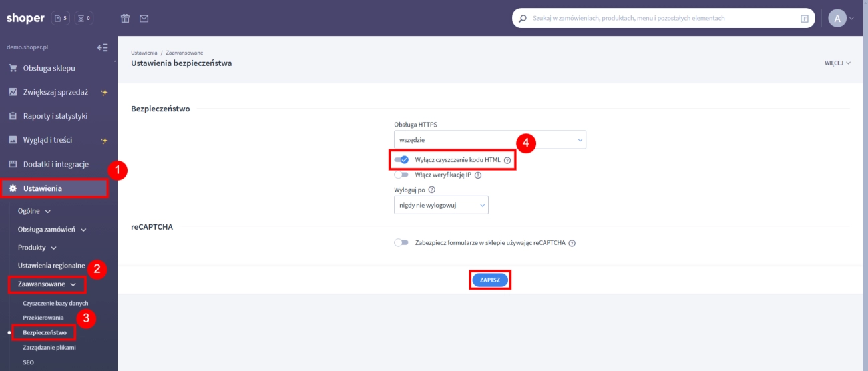The image size is (868, 371).
Task: Open Raporty i statystyki menu
Action: tap(55, 116)
